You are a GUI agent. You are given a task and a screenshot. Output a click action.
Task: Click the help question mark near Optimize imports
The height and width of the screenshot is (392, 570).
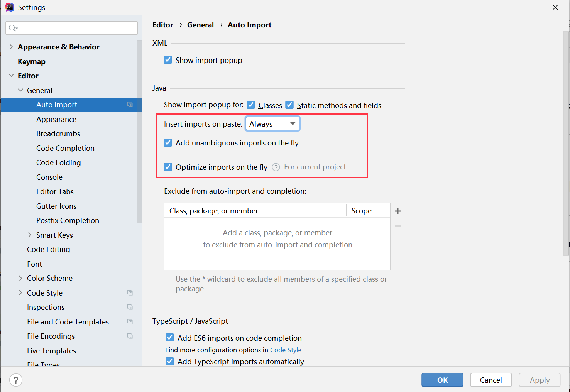276,167
